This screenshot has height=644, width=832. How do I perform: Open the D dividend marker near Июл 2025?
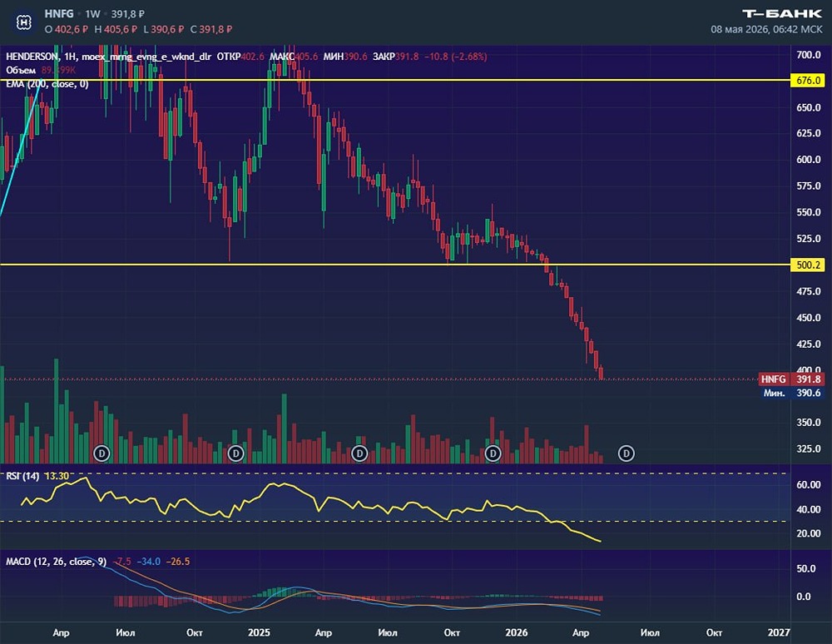click(359, 453)
